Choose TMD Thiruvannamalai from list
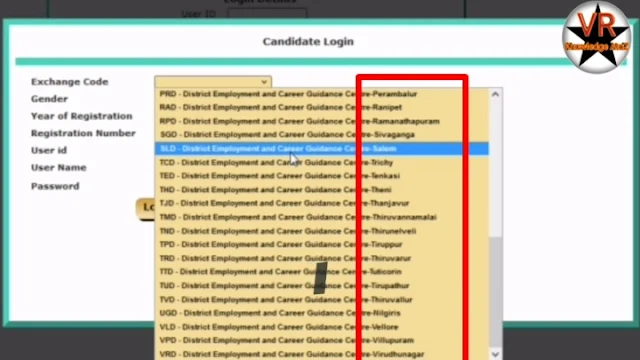640x360 pixels. tap(322, 217)
